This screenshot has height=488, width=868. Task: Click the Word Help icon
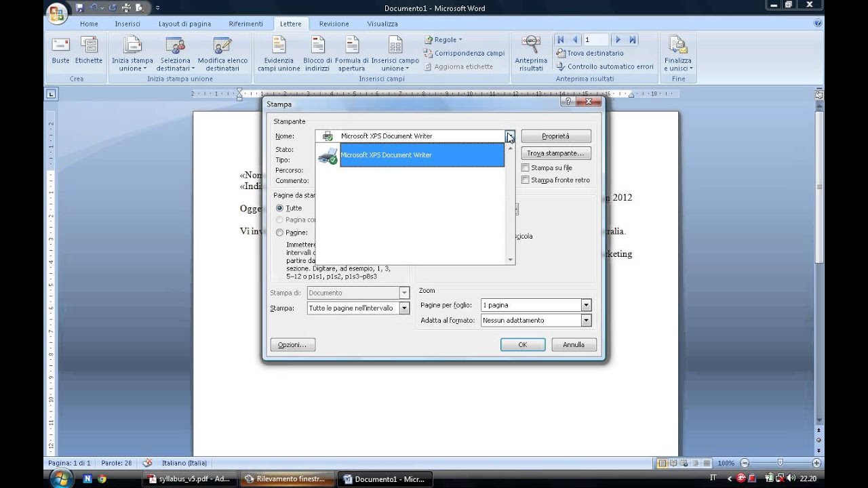[818, 23]
